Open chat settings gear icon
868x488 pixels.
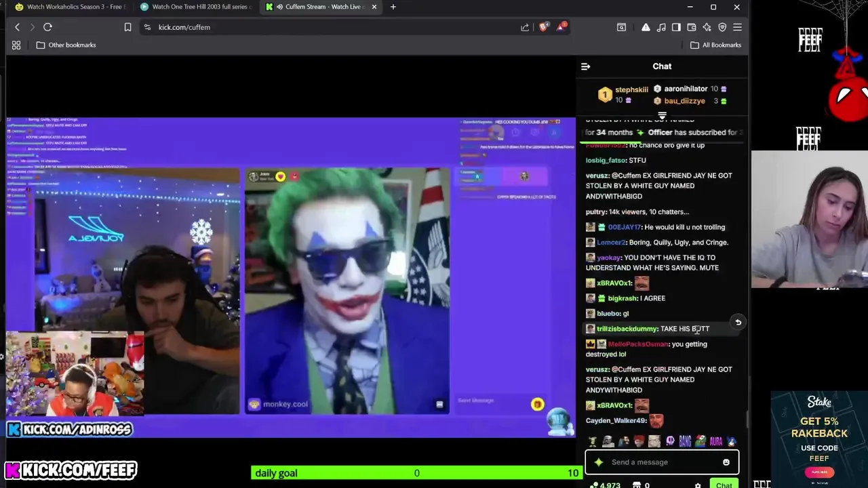pos(698,485)
